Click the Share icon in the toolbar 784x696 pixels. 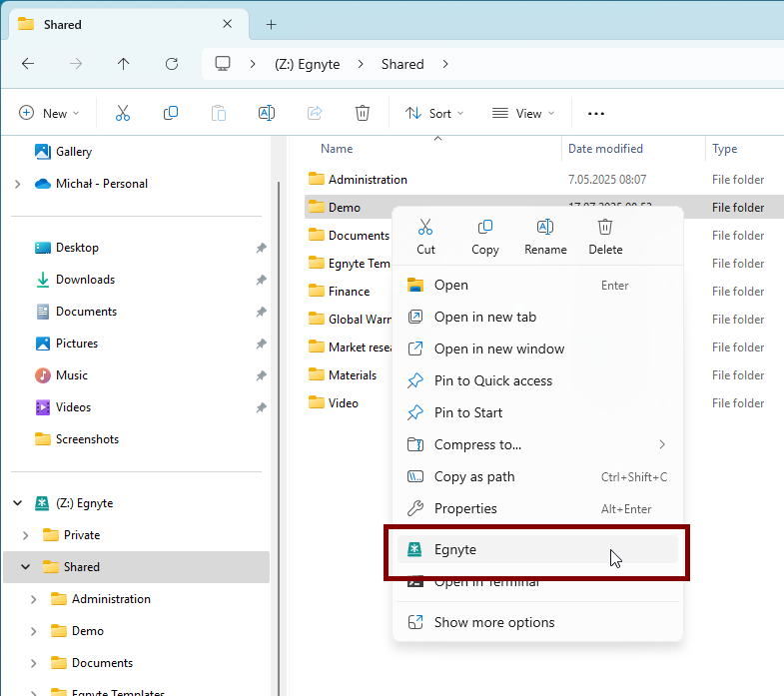pyautogui.click(x=315, y=113)
